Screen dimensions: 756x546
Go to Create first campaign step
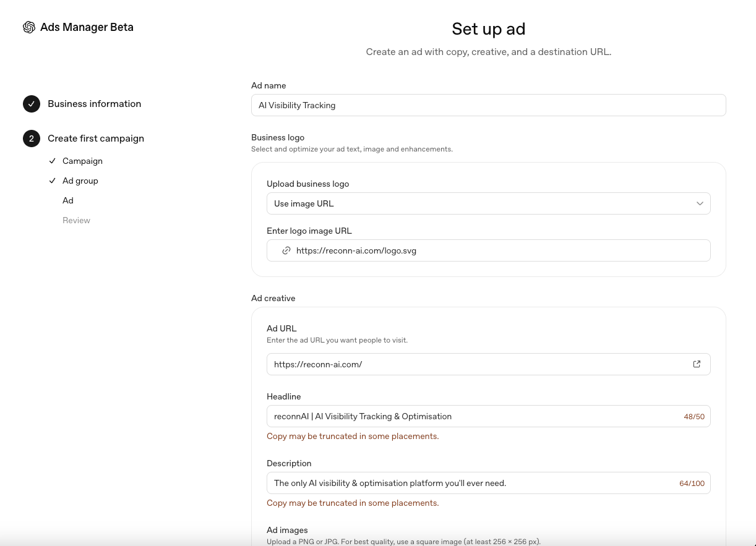(x=96, y=139)
